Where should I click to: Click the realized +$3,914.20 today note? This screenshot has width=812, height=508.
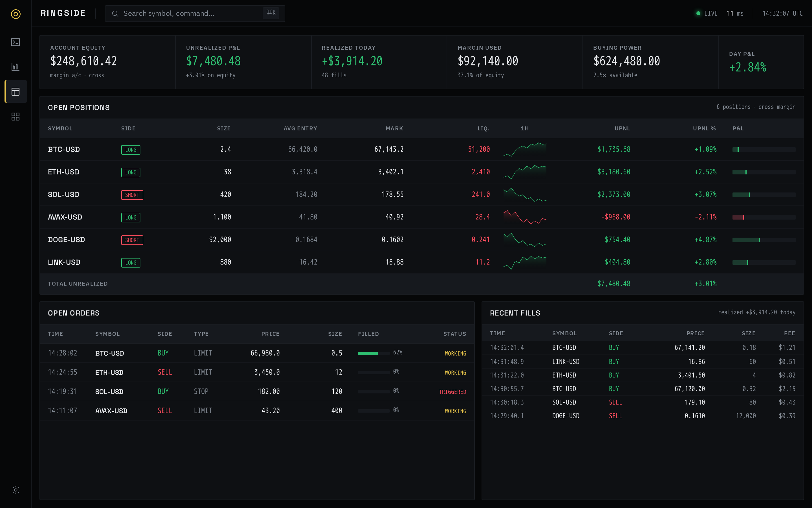(x=757, y=312)
